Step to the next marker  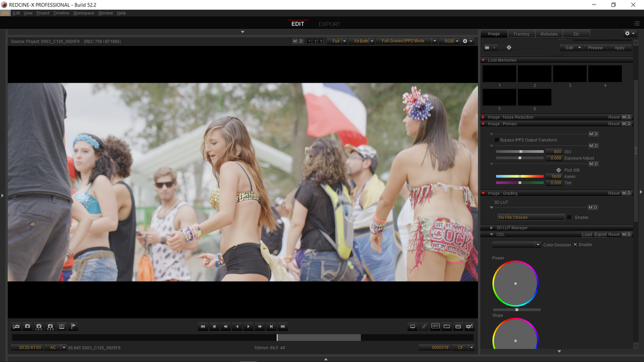(x=271, y=326)
